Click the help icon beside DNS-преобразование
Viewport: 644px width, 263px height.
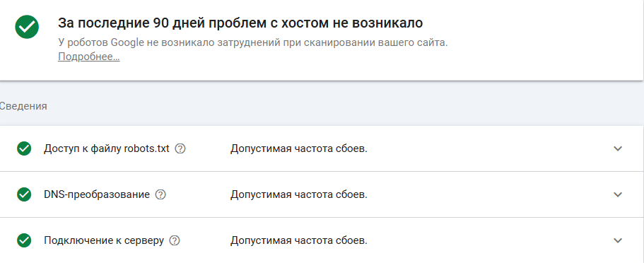160,194
